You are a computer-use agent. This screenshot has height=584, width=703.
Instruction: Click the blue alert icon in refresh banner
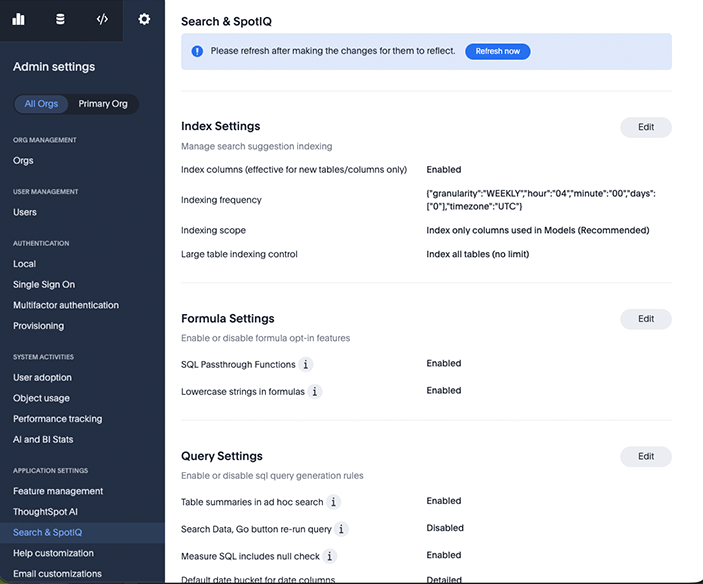[x=197, y=51]
